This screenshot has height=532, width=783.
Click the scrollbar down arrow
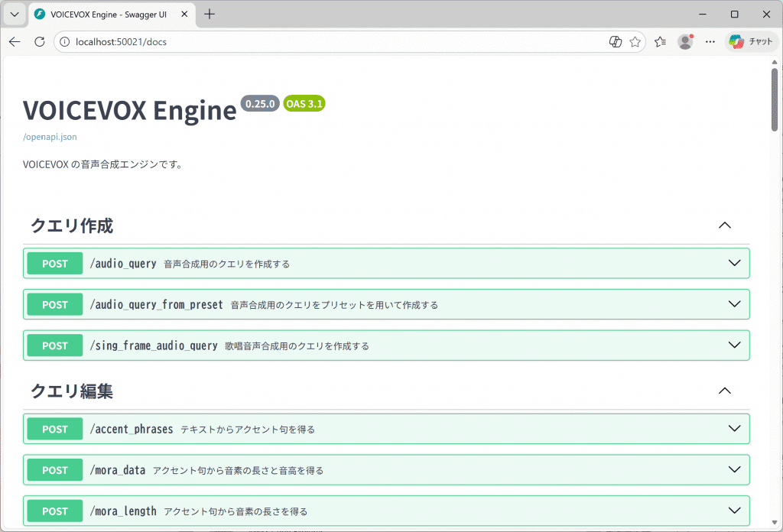click(775, 523)
